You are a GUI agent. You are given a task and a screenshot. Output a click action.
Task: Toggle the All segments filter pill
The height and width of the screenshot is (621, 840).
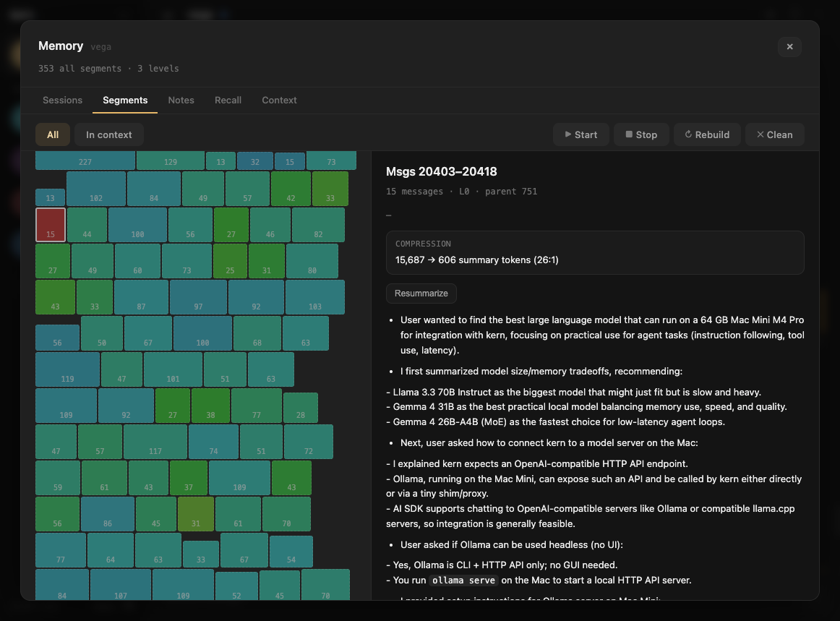52,134
